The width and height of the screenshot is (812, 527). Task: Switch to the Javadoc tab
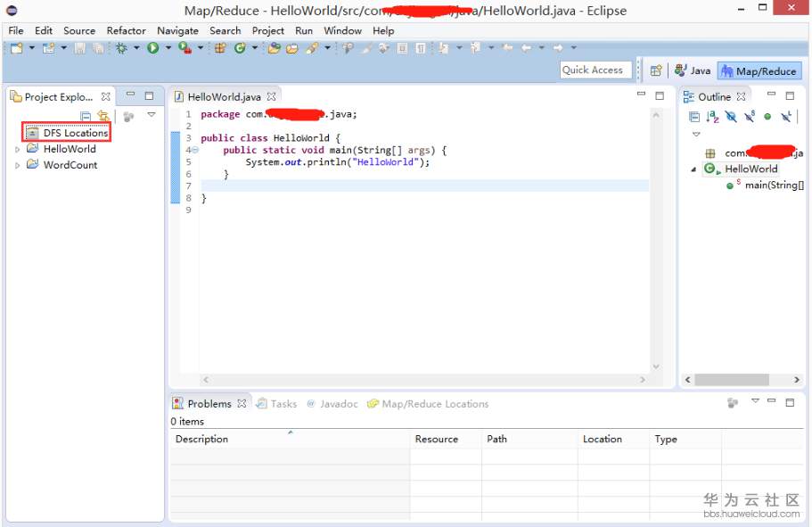tap(332, 404)
